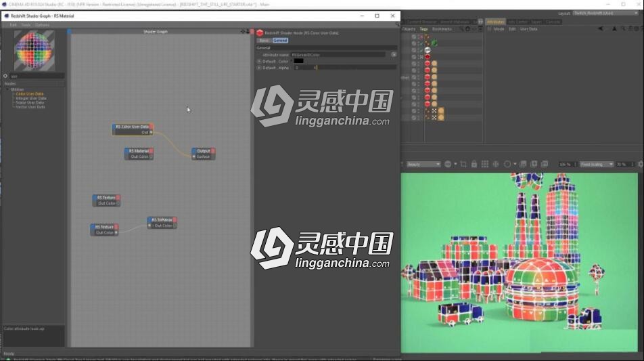Click the red square icon in Shader Graph header
This screenshot has height=361, width=644.
coord(252,32)
